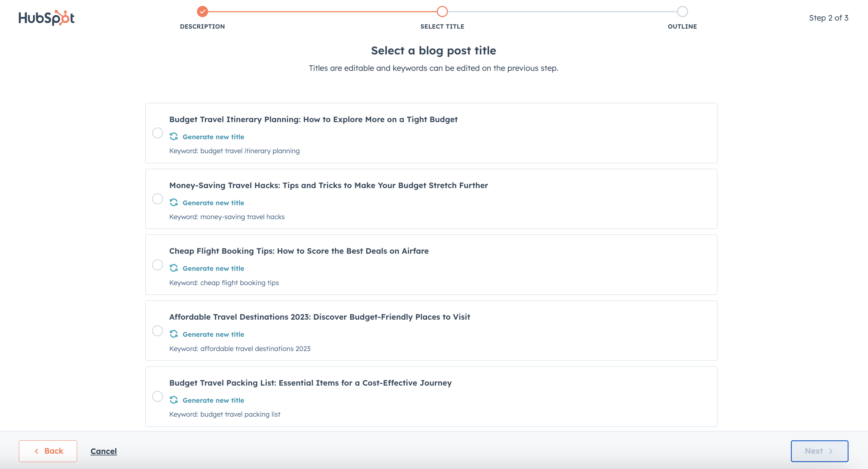Click the Back button
Screen dimensions: 868x469
click(47, 451)
